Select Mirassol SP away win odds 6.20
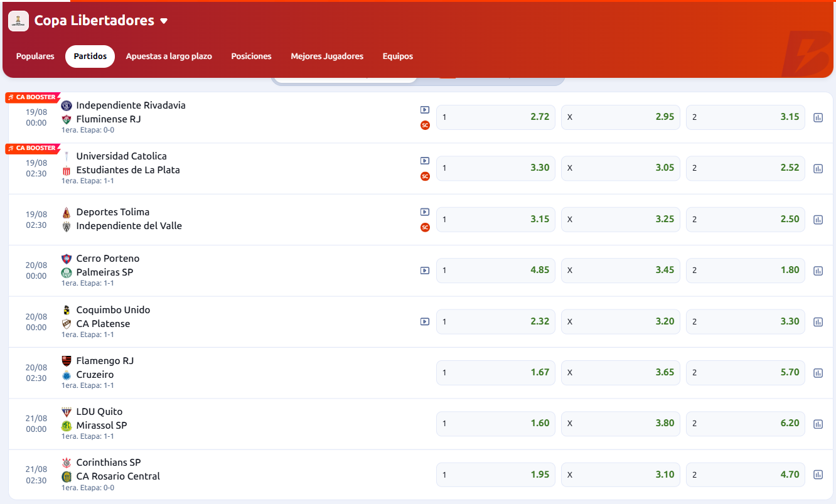The height and width of the screenshot is (504, 836). 746,424
